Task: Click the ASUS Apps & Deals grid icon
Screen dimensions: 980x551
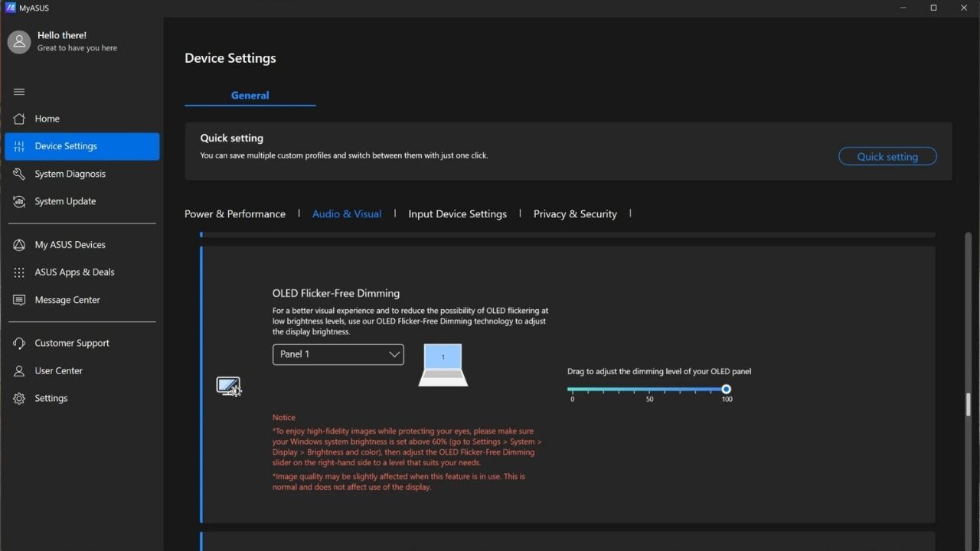Action: [19, 272]
